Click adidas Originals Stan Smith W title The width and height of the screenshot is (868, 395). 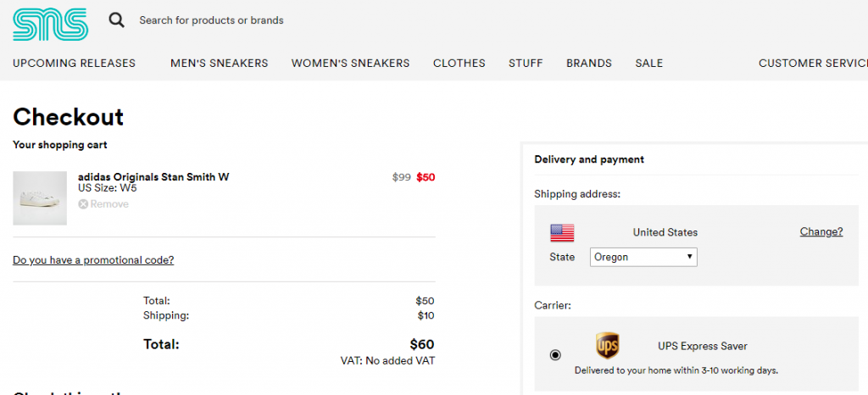click(x=153, y=177)
